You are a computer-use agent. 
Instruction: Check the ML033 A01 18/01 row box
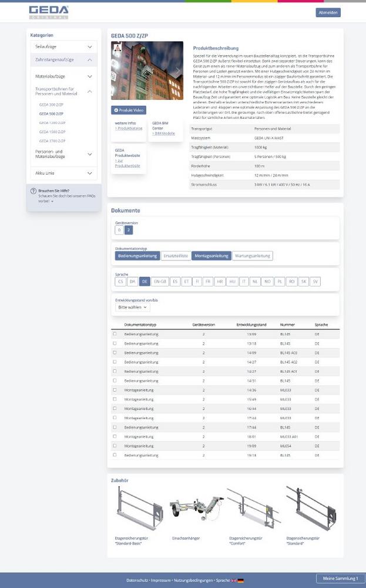tap(115, 436)
